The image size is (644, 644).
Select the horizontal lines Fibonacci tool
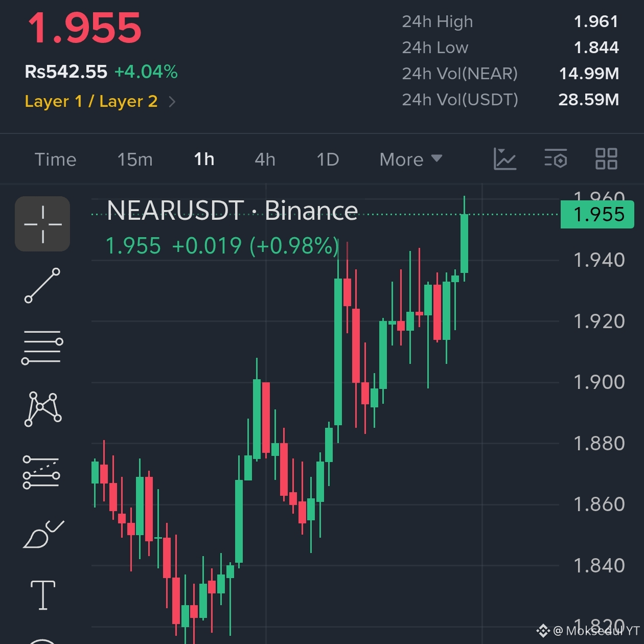pyautogui.click(x=42, y=347)
